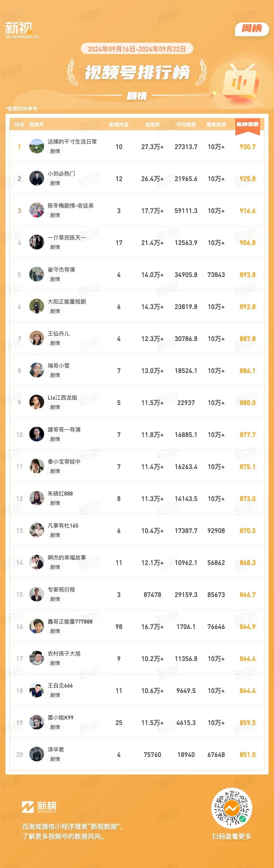Click the 新视 logo at top left
Image resolution: width=274 pixels, height=868 pixels.
[22, 30]
